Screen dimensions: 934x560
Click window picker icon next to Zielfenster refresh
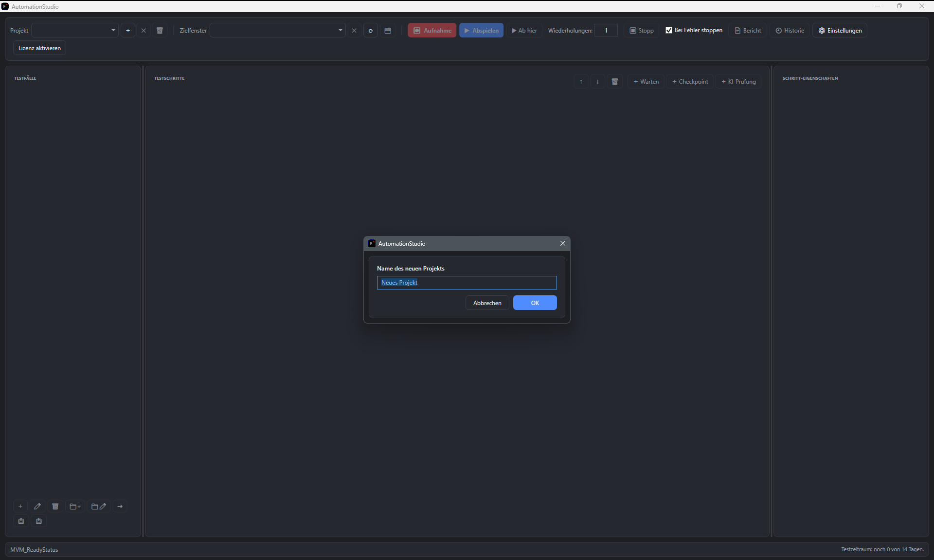(388, 30)
